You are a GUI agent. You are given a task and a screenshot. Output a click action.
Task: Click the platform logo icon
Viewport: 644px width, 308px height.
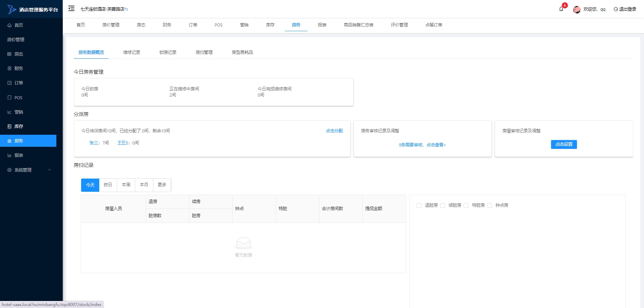12,9
